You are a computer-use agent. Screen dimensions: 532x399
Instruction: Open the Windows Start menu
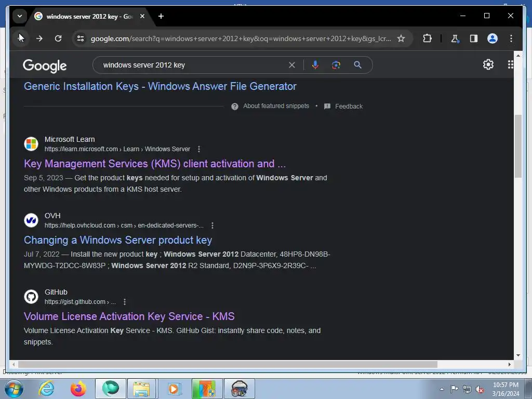tap(14, 389)
